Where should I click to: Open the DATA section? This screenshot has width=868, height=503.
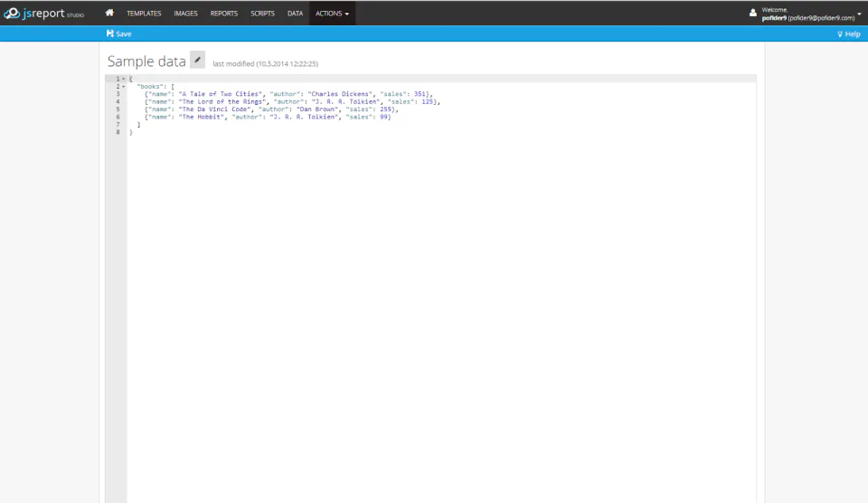[x=295, y=14]
